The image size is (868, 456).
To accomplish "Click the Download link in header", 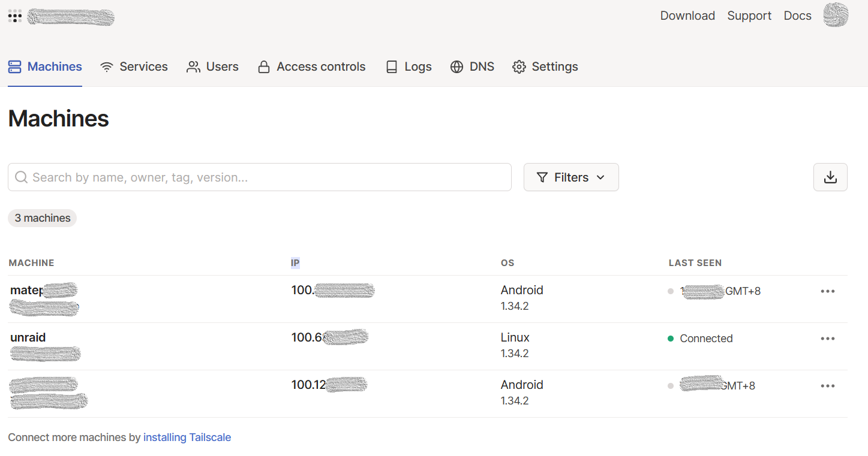I will pos(687,16).
